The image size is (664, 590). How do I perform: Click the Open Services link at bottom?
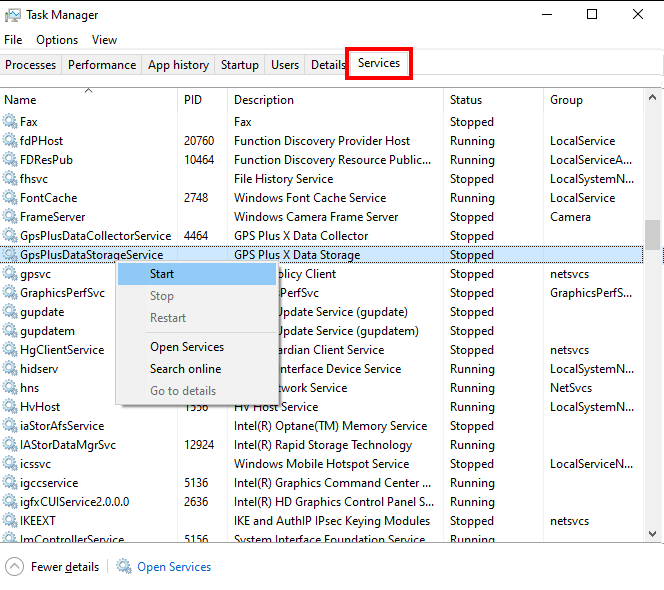tap(174, 567)
